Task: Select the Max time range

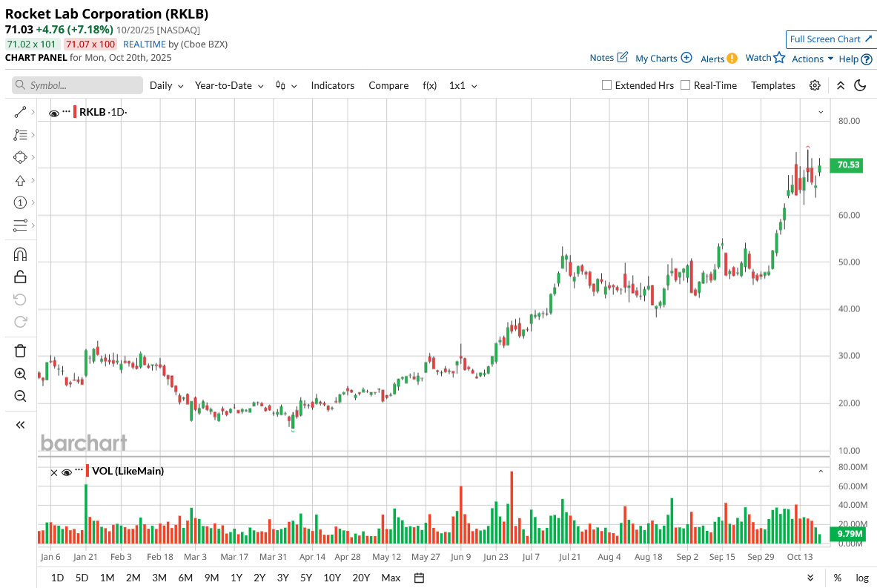Action: point(391,578)
